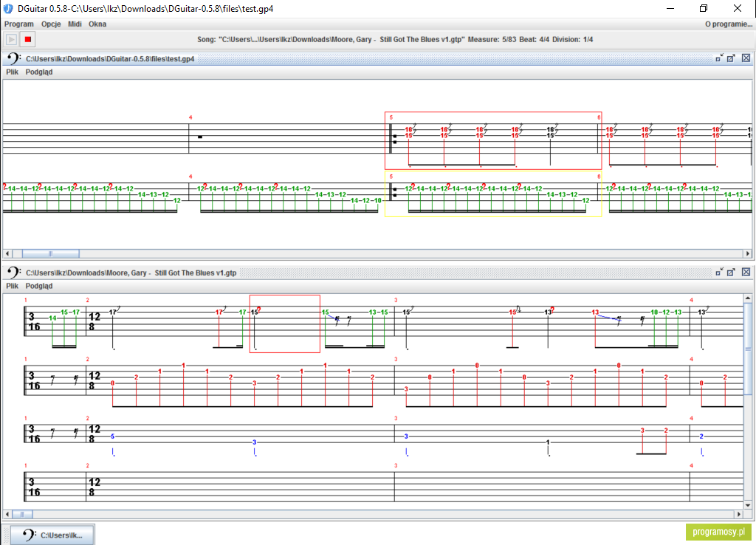Open Podgląd menu in Still Got The Blues window

[x=39, y=286]
